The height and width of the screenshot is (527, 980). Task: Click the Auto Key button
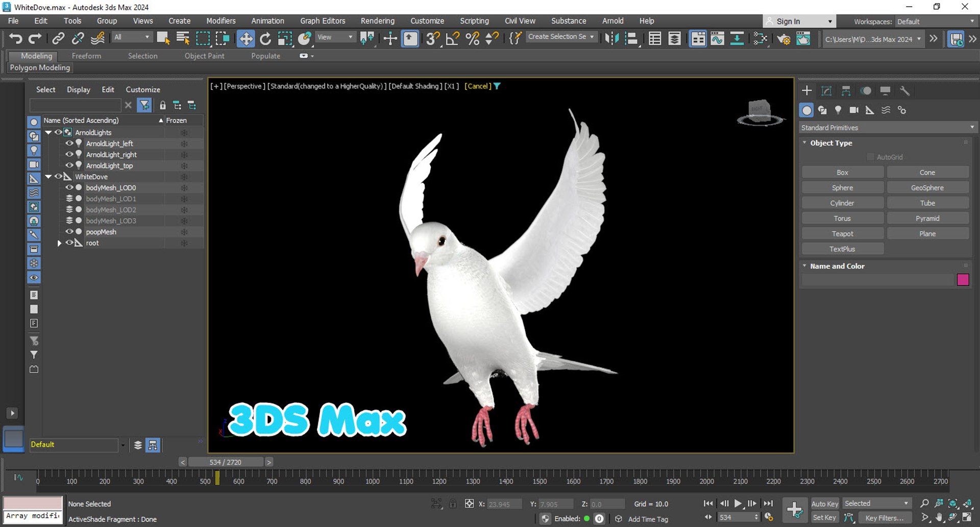coord(825,504)
